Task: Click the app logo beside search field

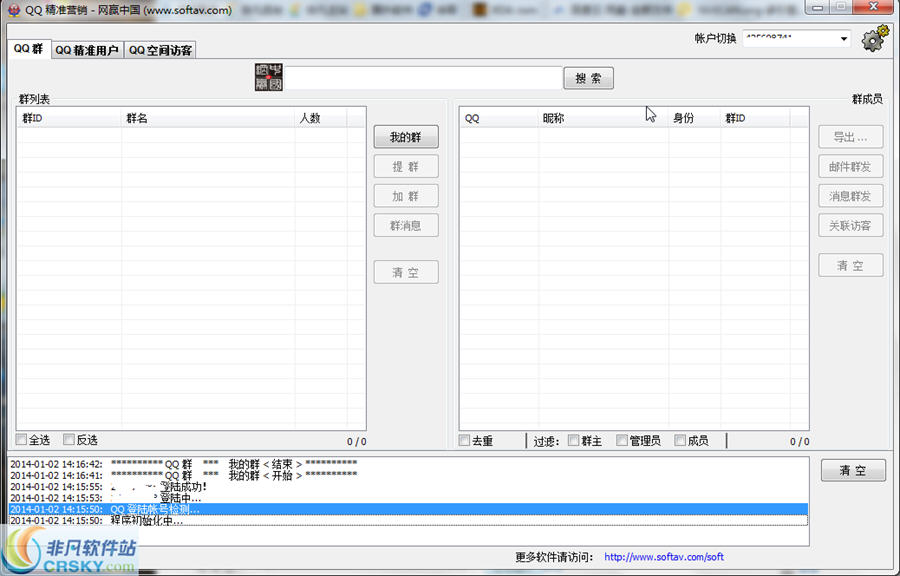Action: click(269, 77)
